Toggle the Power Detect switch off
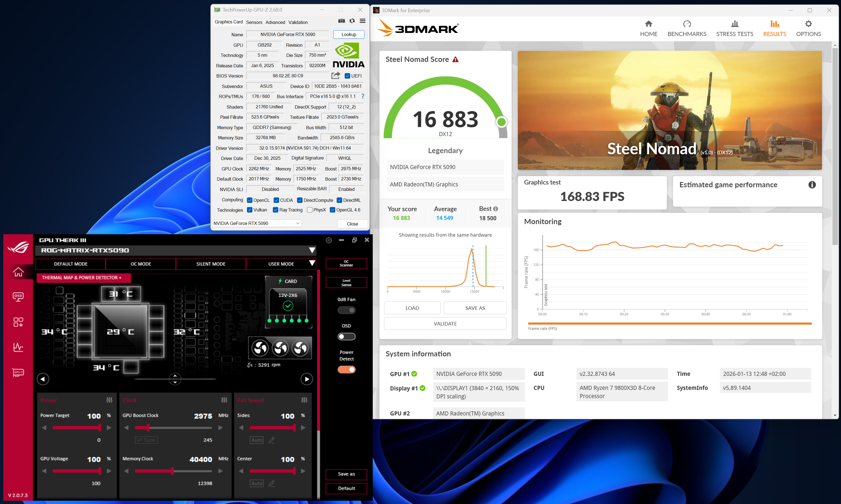The width and height of the screenshot is (841, 504). tap(346, 370)
